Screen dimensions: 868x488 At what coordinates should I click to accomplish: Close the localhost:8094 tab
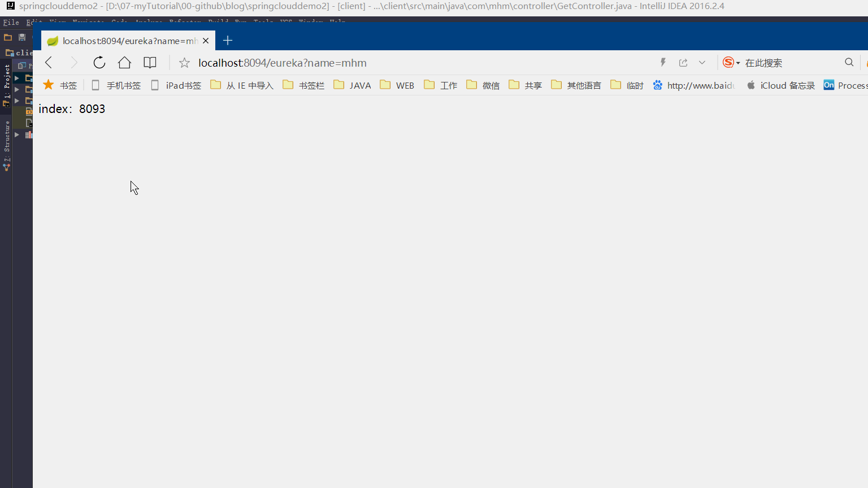pyautogui.click(x=206, y=41)
